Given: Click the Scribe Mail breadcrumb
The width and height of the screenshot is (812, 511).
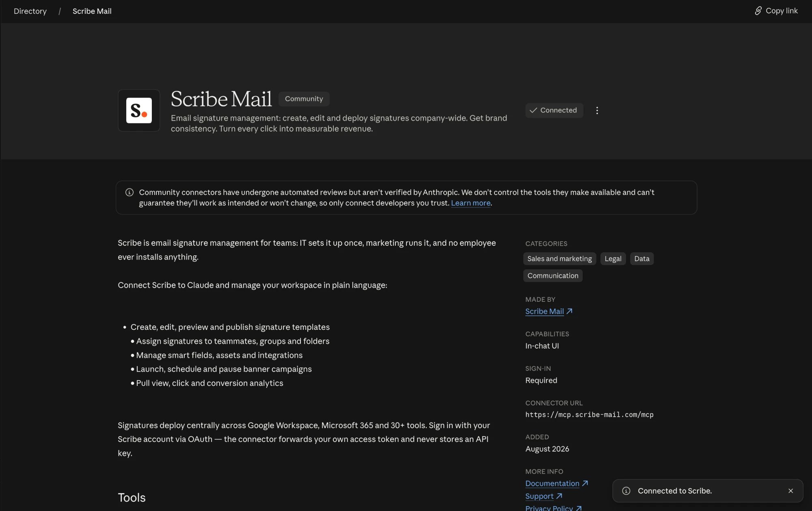Looking at the screenshot, I should [x=92, y=11].
